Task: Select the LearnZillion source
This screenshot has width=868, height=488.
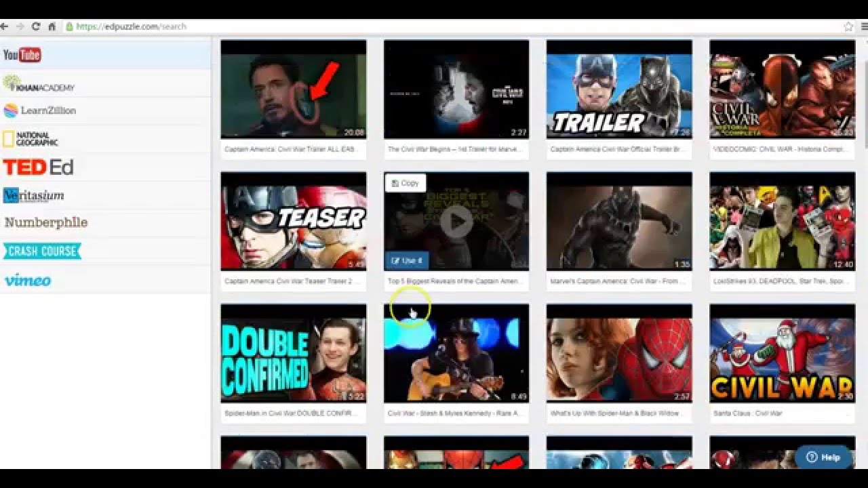Action: point(105,110)
